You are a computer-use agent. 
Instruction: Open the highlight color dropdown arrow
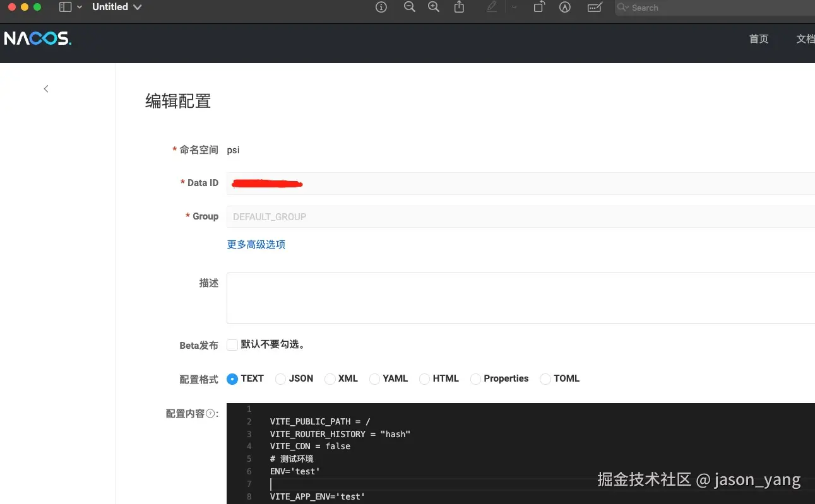pos(514,8)
